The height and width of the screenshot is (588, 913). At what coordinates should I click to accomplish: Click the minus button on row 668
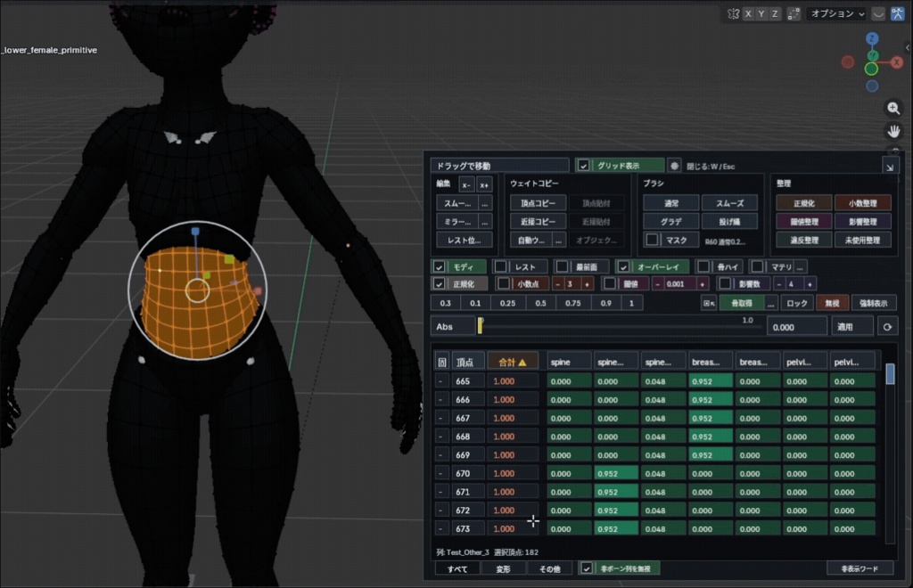[x=440, y=437]
